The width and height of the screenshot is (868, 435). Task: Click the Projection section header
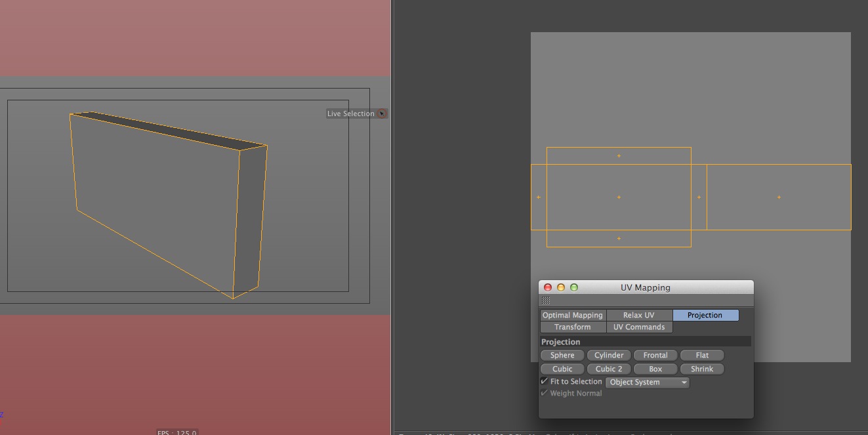[x=646, y=342]
